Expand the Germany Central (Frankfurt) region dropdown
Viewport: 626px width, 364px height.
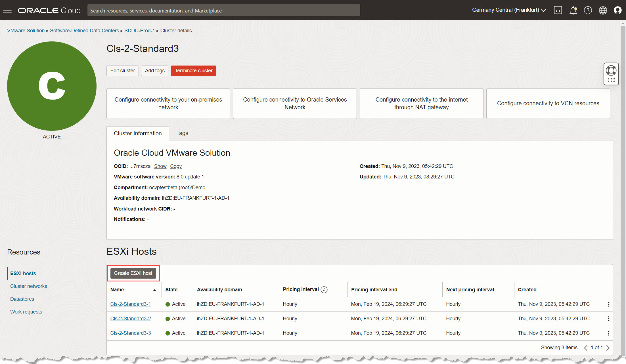coord(509,10)
